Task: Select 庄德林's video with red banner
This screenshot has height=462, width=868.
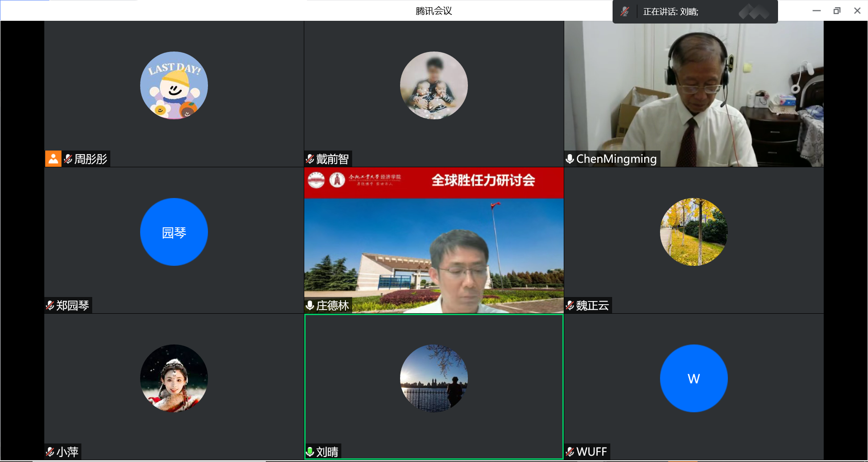Action: click(434, 240)
